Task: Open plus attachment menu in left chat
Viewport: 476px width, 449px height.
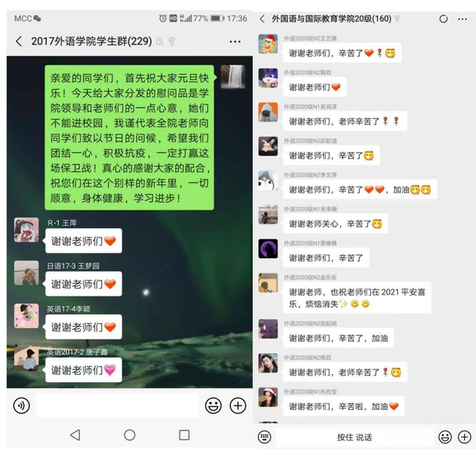Action: (x=238, y=405)
